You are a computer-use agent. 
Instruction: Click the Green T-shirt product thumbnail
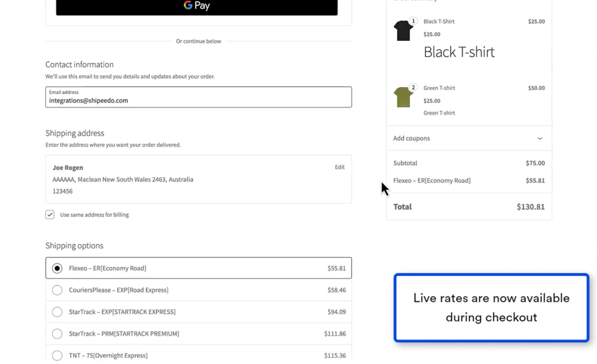403,97
